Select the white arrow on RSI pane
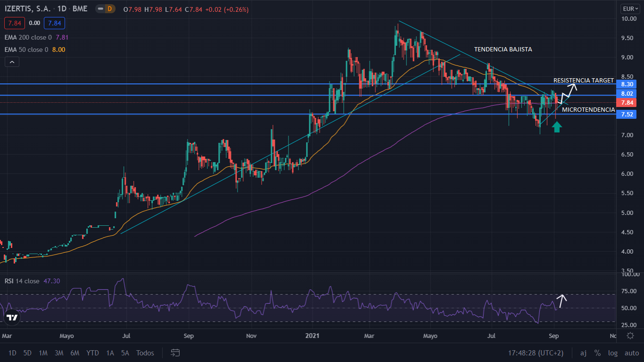This screenshot has height=362, width=644. pyautogui.click(x=561, y=300)
